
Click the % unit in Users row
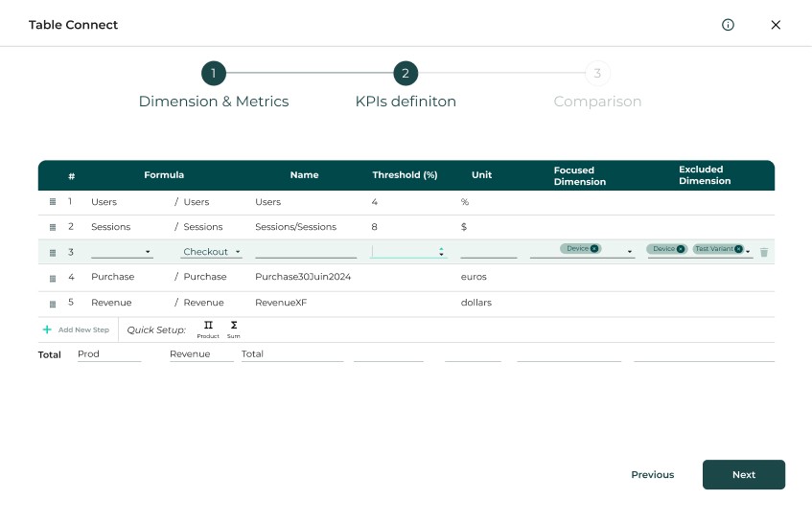[465, 202]
